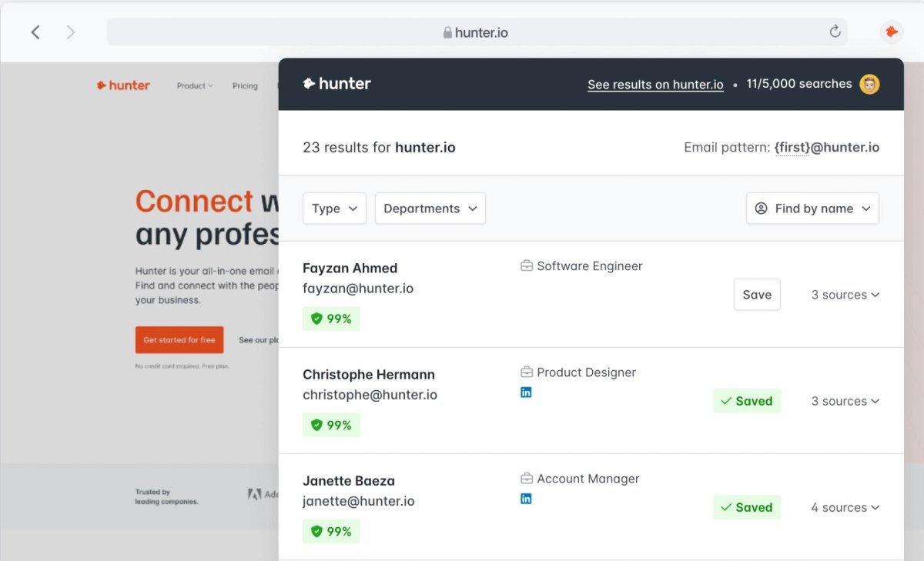Viewport: 924px width, 561px height.
Task: Click the name Fayzan Ahmed
Action: [x=350, y=268]
